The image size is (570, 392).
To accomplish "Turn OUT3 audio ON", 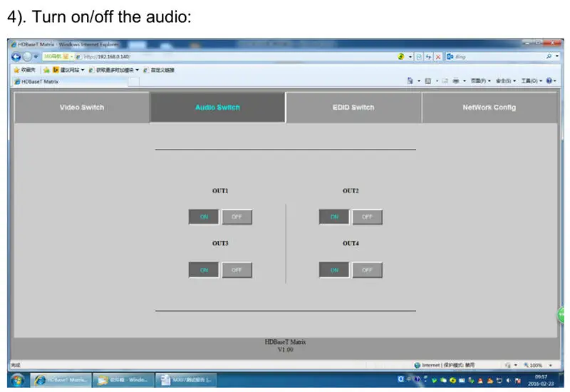I will pos(204,270).
